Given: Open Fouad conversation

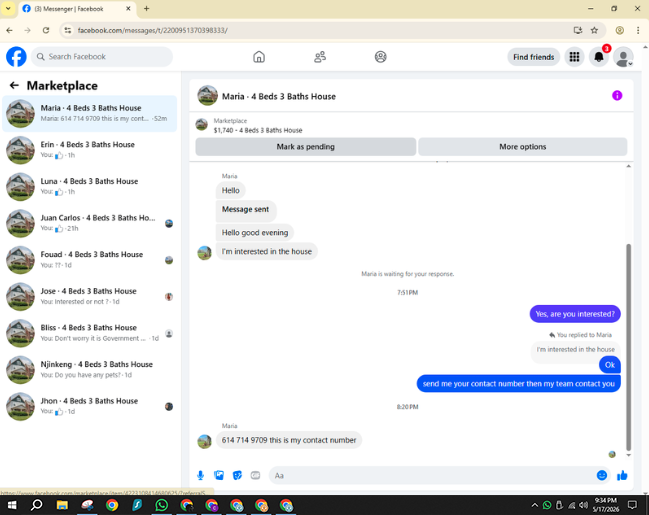Looking at the screenshot, I should (x=89, y=260).
